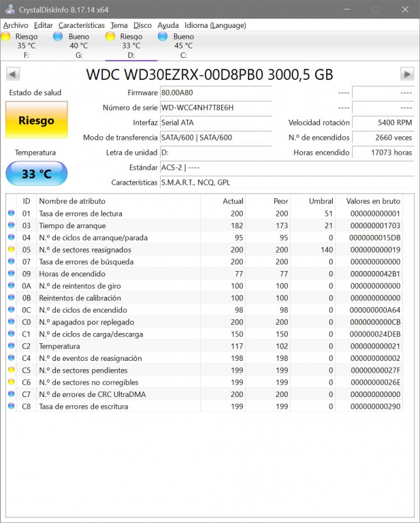Click the Firmware value field

point(215,93)
